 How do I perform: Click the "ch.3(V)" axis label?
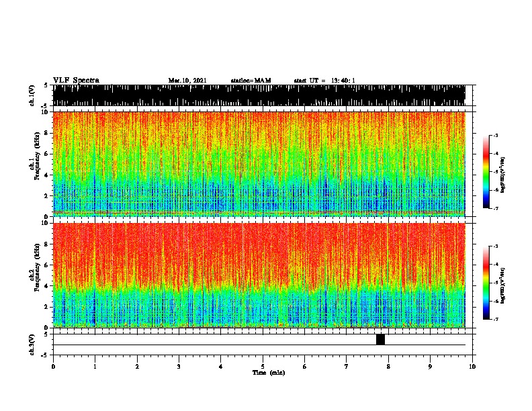pos(32,345)
